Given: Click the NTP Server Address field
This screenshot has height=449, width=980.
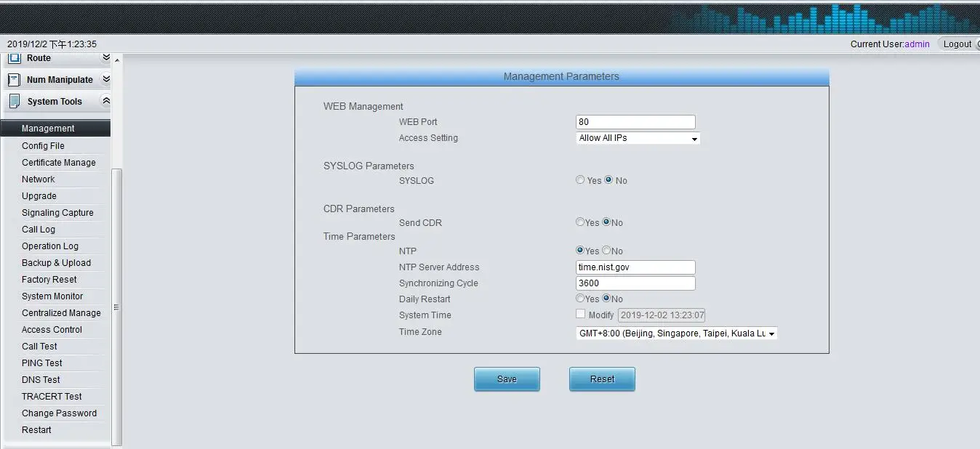Looking at the screenshot, I should [x=635, y=267].
